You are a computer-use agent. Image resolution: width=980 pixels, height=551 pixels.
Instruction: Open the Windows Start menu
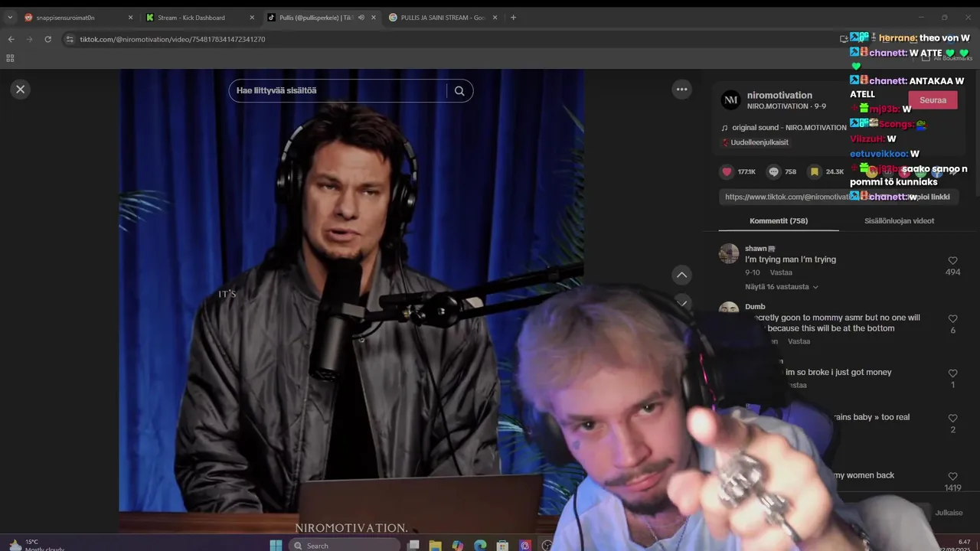click(x=276, y=545)
